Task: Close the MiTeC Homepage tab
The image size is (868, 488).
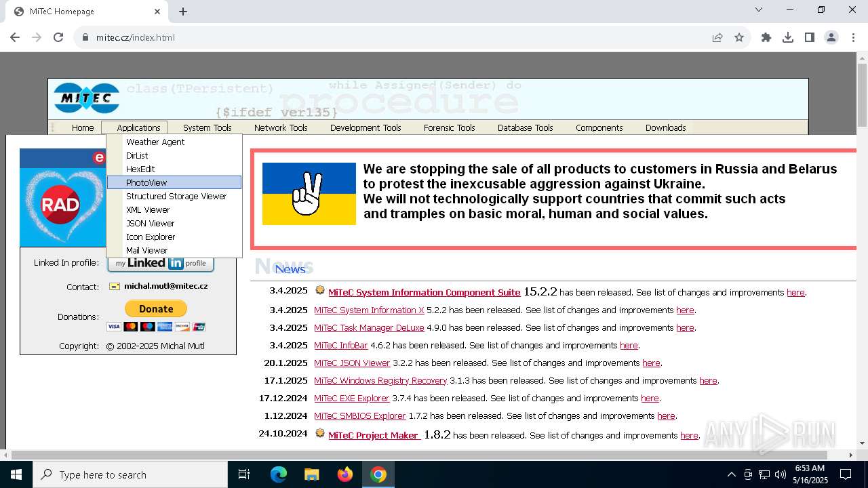Action: click(157, 12)
